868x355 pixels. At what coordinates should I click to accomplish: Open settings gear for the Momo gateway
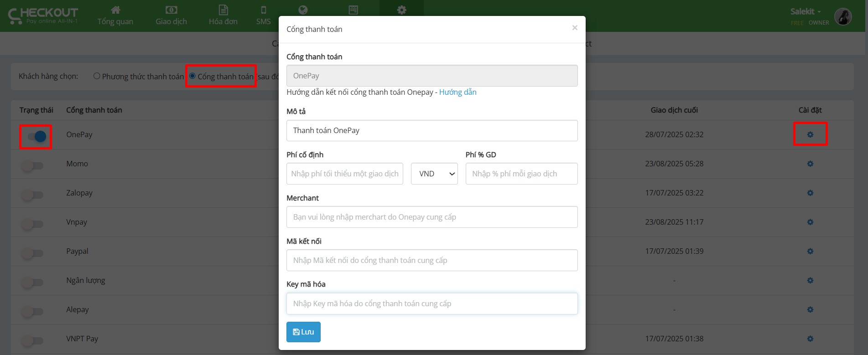pyautogui.click(x=810, y=164)
